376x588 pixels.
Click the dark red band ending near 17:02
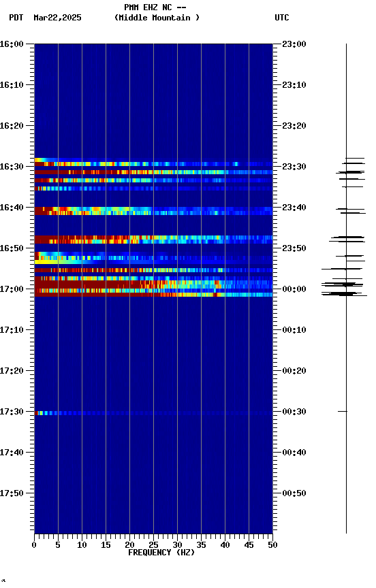click(153, 295)
